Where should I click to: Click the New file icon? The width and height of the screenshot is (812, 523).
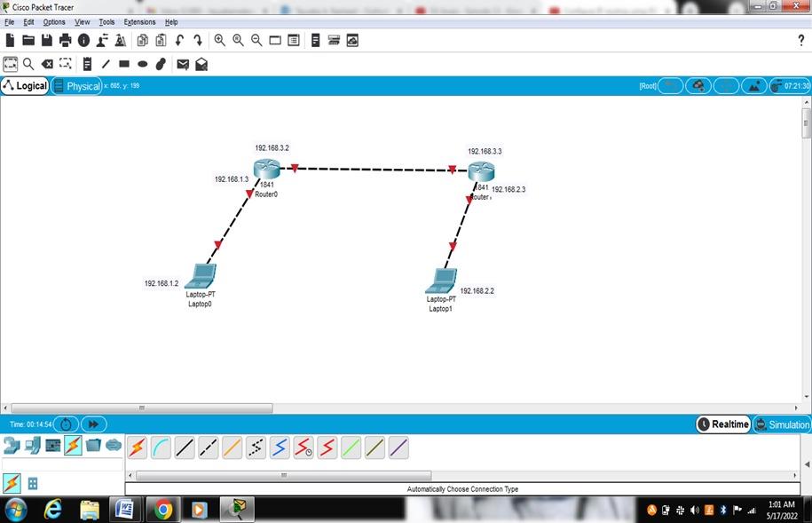(10, 41)
